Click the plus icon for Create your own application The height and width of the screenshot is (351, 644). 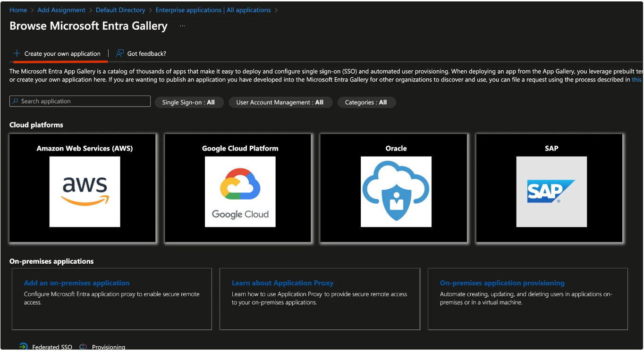coord(17,53)
